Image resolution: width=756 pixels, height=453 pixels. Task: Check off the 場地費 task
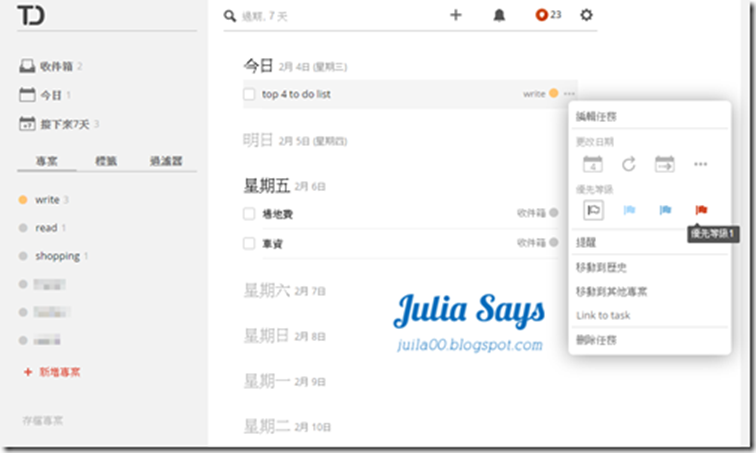coord(249,213)
